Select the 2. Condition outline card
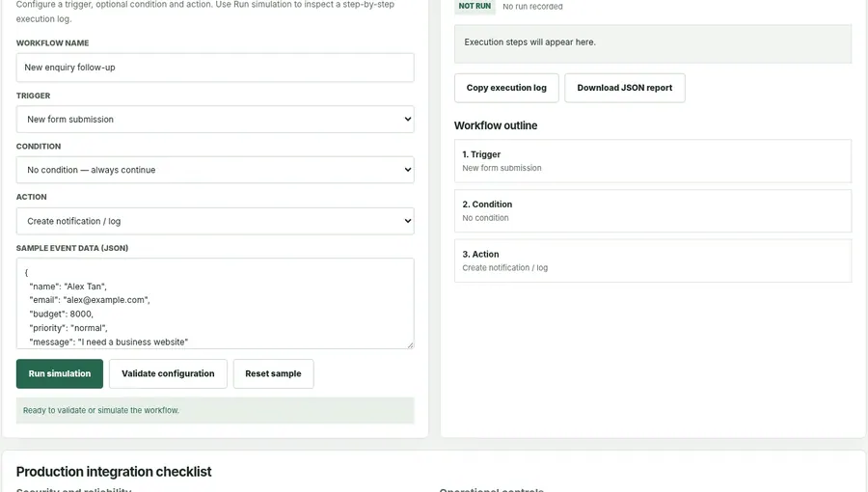 [x=653, y=211]
